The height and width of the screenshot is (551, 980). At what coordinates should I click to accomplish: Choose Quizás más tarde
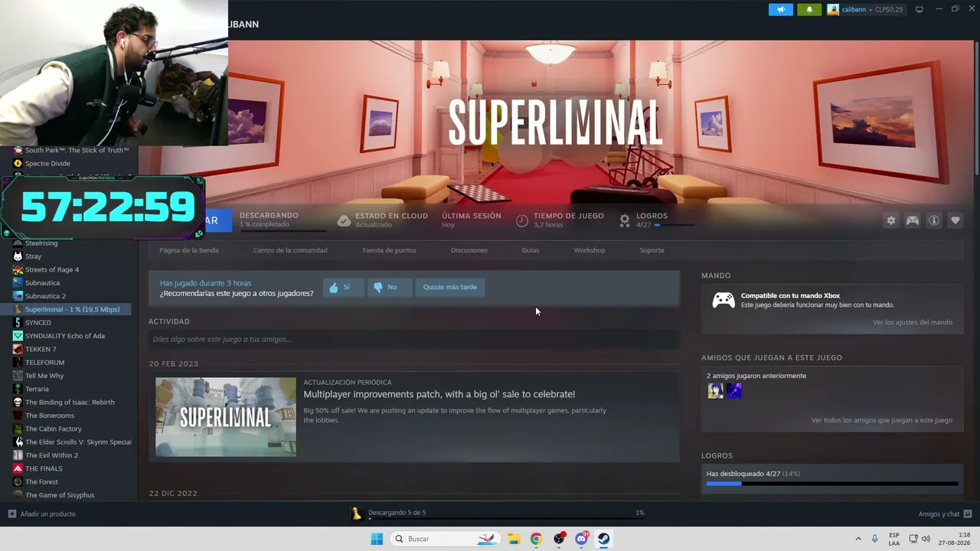click(x=450, y=287)
